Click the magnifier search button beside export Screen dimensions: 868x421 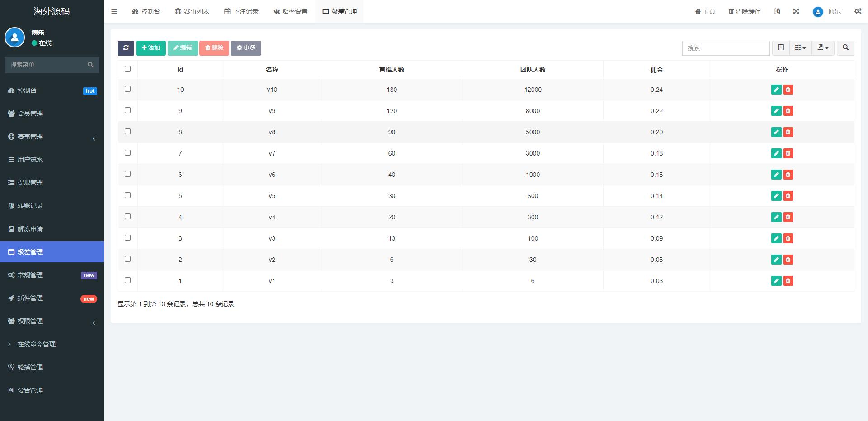[845, 48]
